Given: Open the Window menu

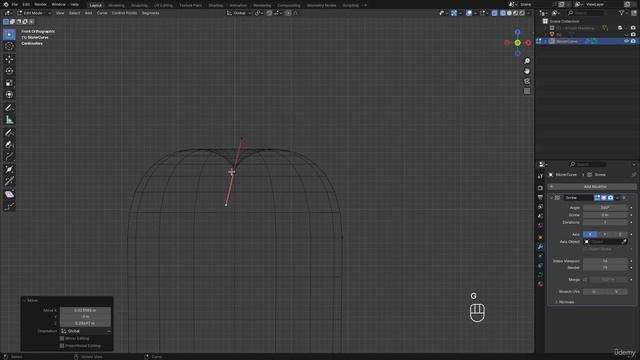Looking at the screenshot, I should [x=58, y=4].
